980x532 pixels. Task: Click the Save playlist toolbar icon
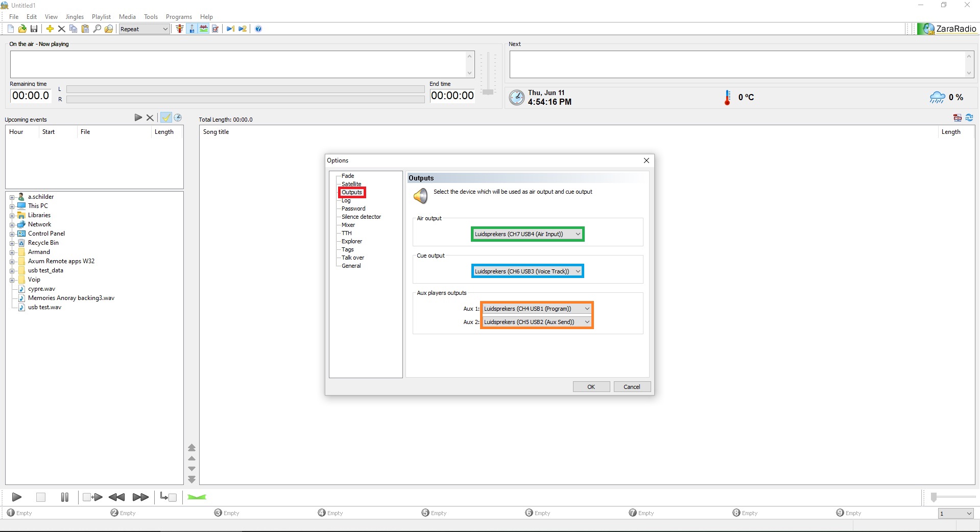(x=34, y=29)
